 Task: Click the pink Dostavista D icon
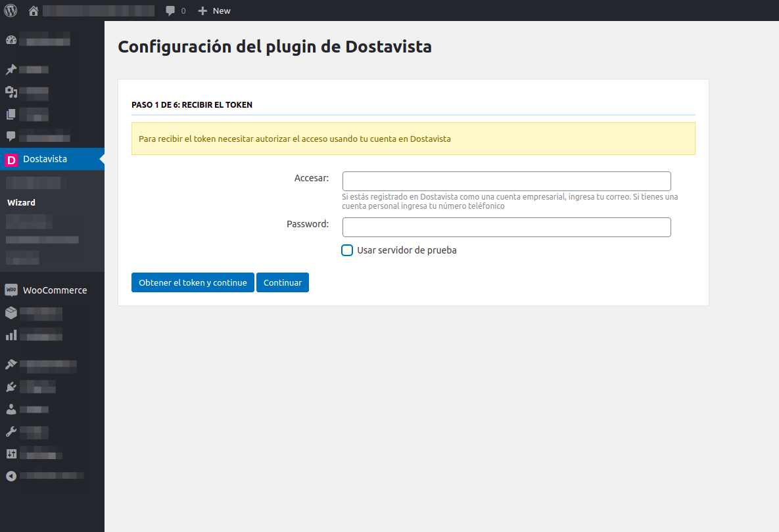11,160
